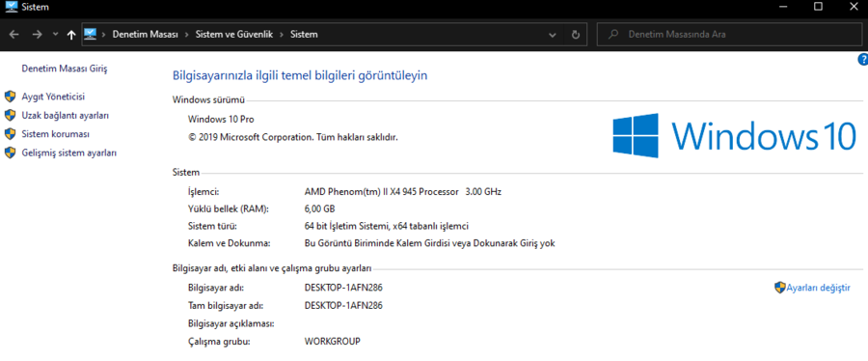Select Sistem ve Güvenlik breadcrumb
This screenshot has width=868, height=361.
tap(234, 35)
